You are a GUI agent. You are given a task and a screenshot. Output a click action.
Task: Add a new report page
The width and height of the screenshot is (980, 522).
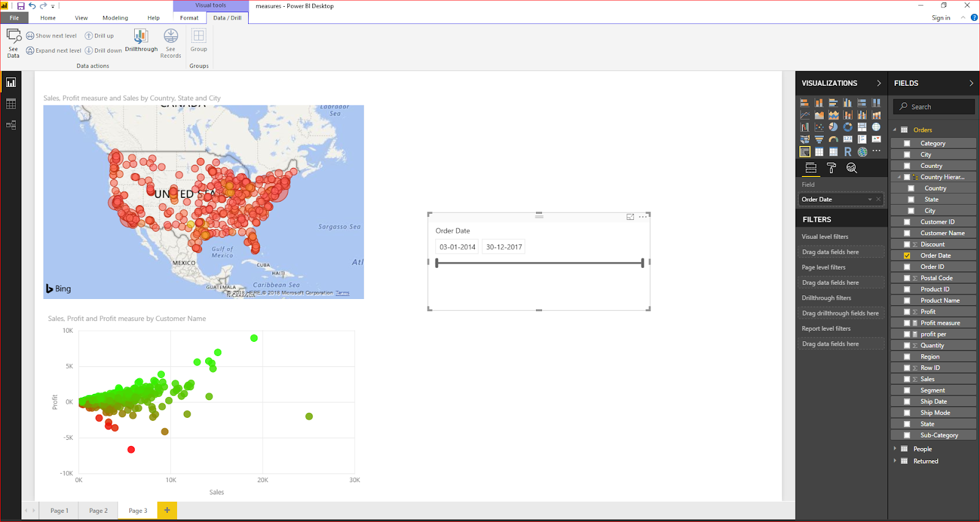pyautogui.click(x=167, y=510)
